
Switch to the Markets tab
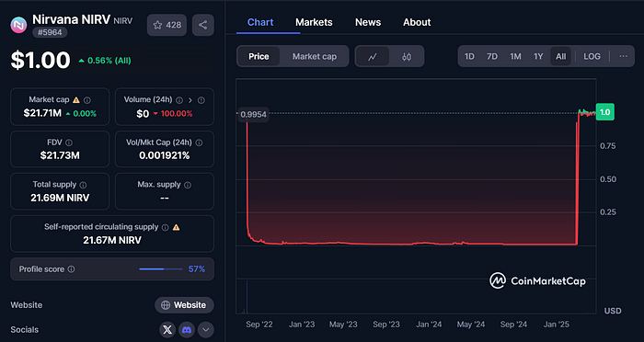click(x=314, y=22)
